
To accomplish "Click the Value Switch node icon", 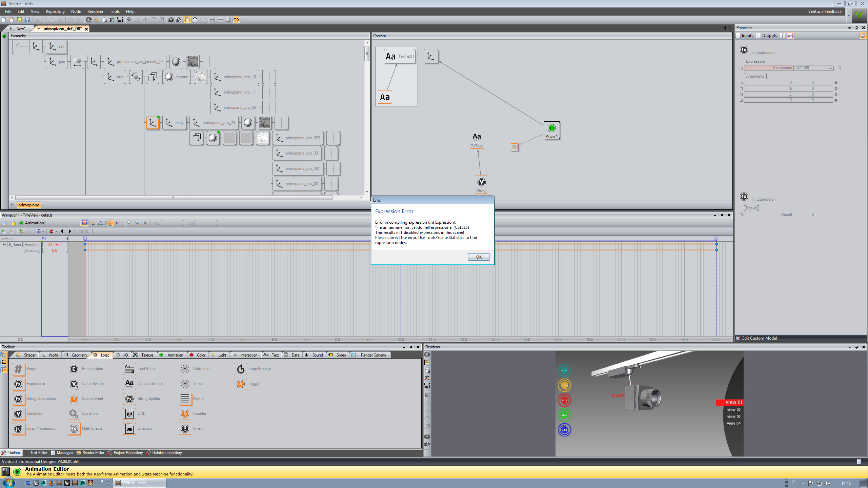I will coord(74,384).
